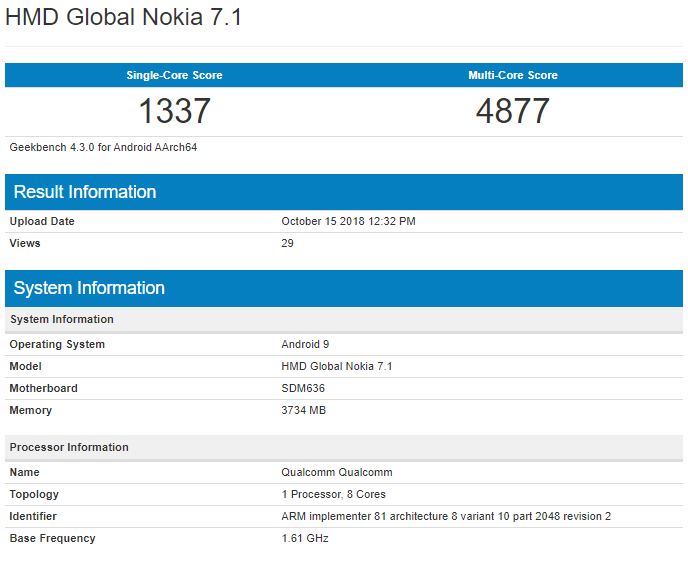This screenshot has width=688, height=563.
Task: Click the 'ARM implementer 81 architecture 8' identifier value
Action: tap(446, 516)
